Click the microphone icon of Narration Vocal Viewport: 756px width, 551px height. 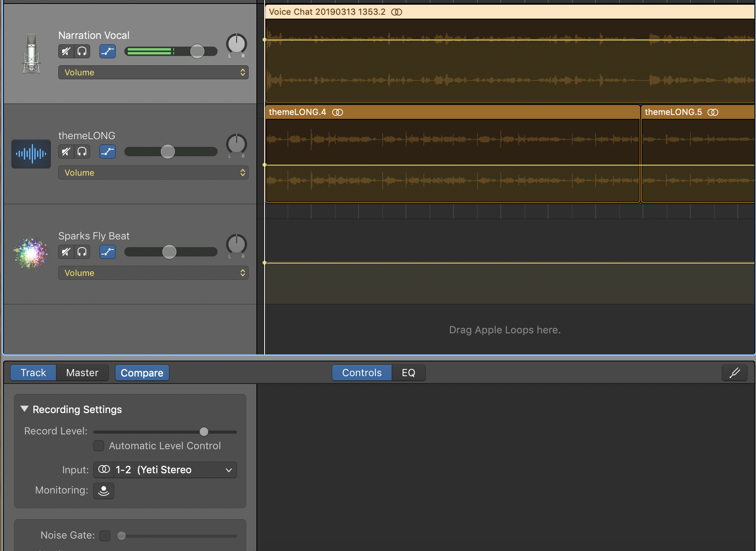[31, 54]
